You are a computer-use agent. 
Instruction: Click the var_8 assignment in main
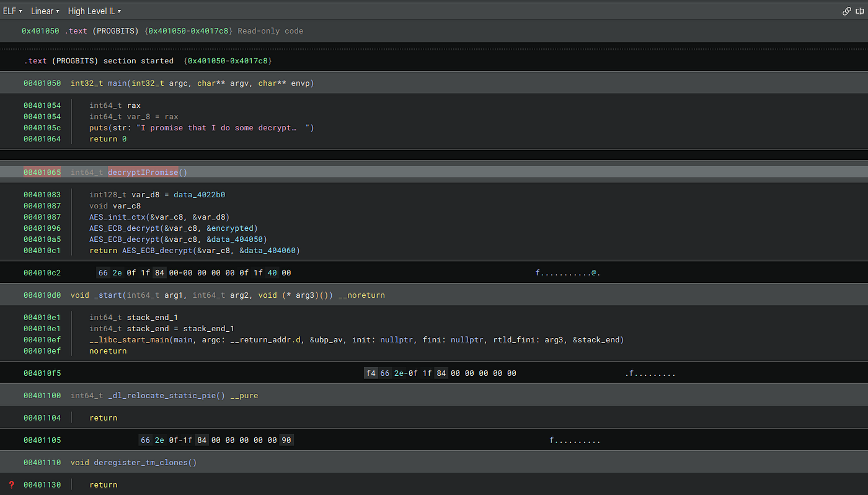point(134,117)
